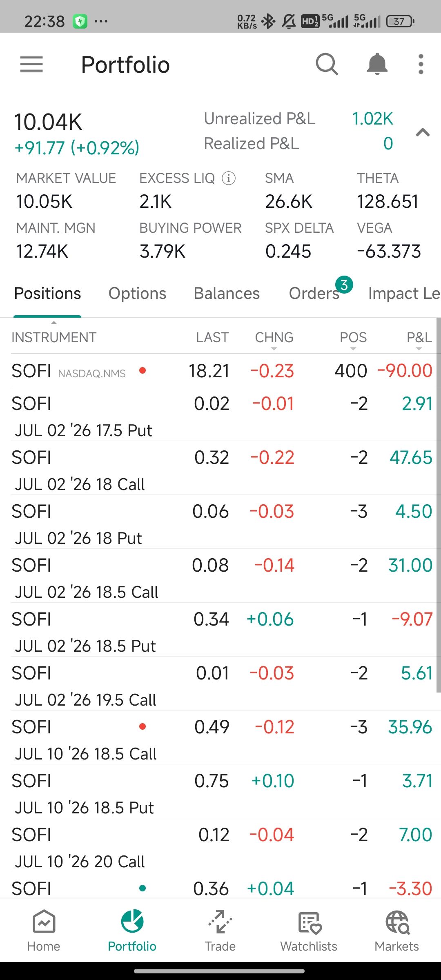441x980 pixels.
Task: Switch to the Options tab
Action: [x=137, y=294]
